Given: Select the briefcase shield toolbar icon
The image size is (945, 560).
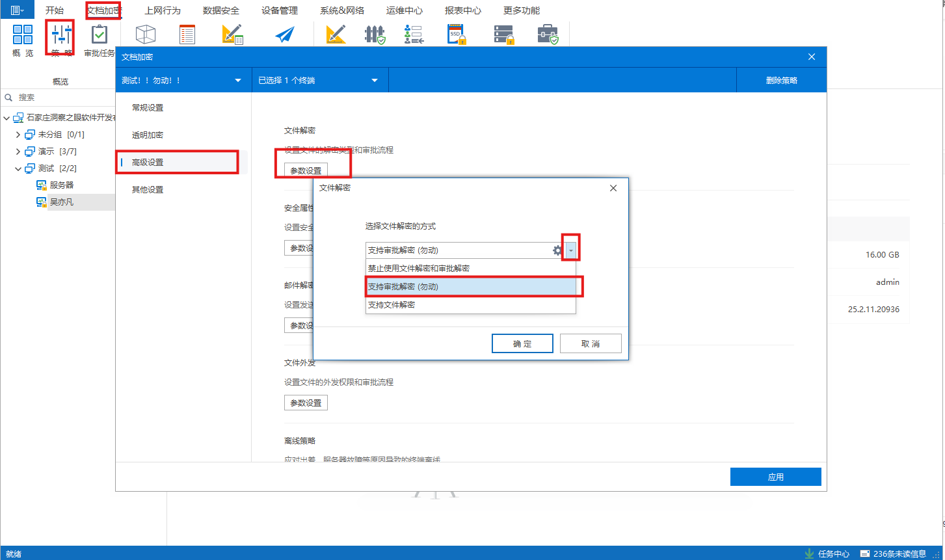Looking at the screenshot, I should pos(548,34).
